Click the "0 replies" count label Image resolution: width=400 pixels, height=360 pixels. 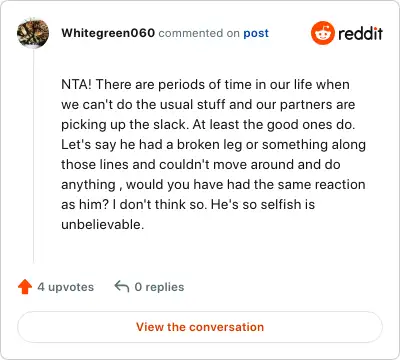[159, 287]
